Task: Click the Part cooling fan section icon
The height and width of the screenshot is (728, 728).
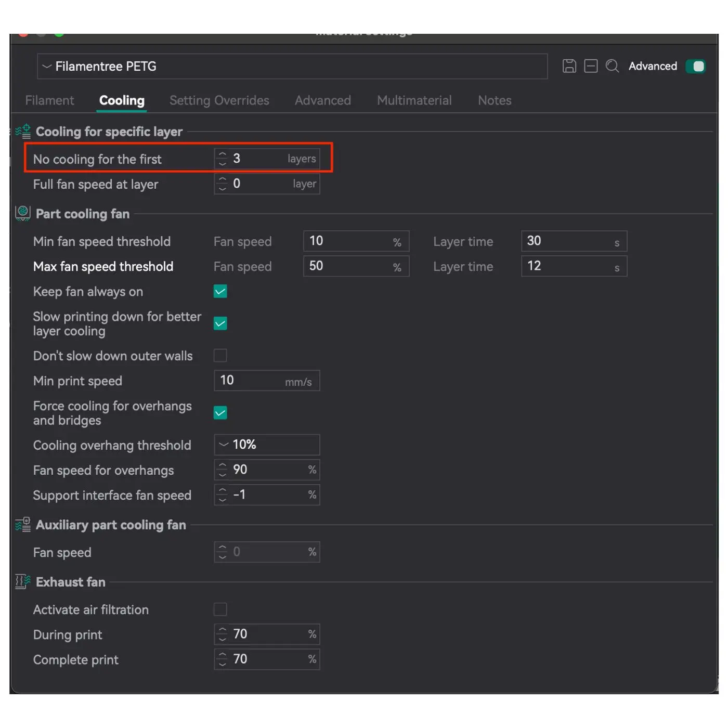Action: coord(23,213)
